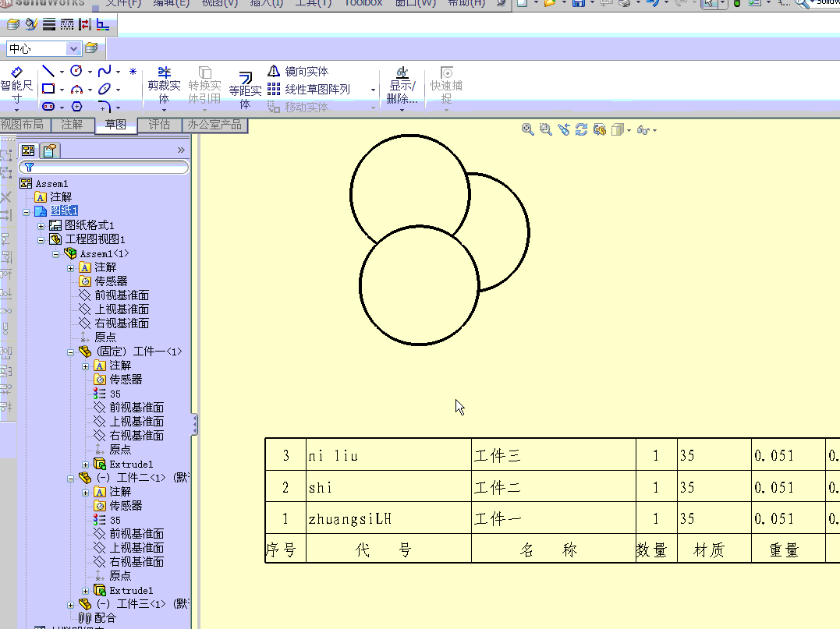Open the Line tool dropdown arrow
Image resolution: width=840 pixels, height=629 pixels.
click(x=62, y=72)
